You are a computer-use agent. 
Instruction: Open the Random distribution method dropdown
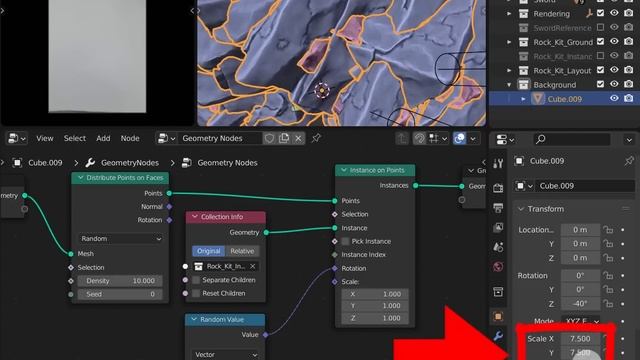[x=120, y=238]
